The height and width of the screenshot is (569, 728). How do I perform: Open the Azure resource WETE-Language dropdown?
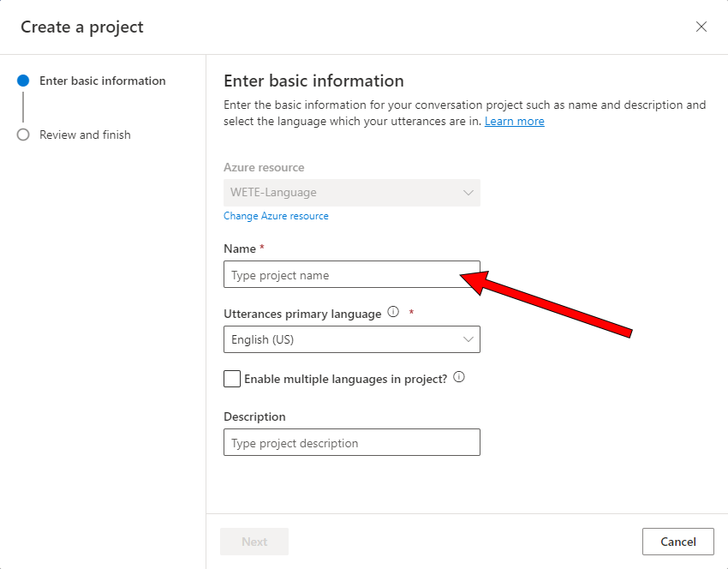[x=352, y=193]
